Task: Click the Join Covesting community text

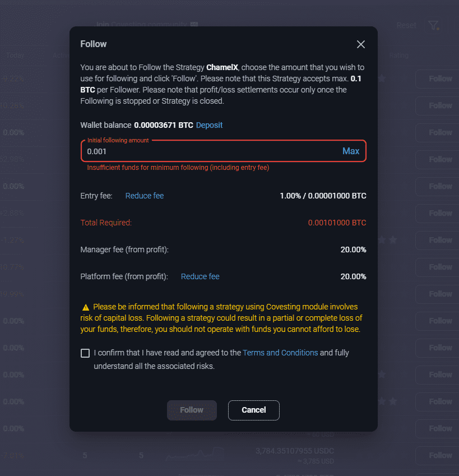Action: pyautogui.click(x=142, y=25)
